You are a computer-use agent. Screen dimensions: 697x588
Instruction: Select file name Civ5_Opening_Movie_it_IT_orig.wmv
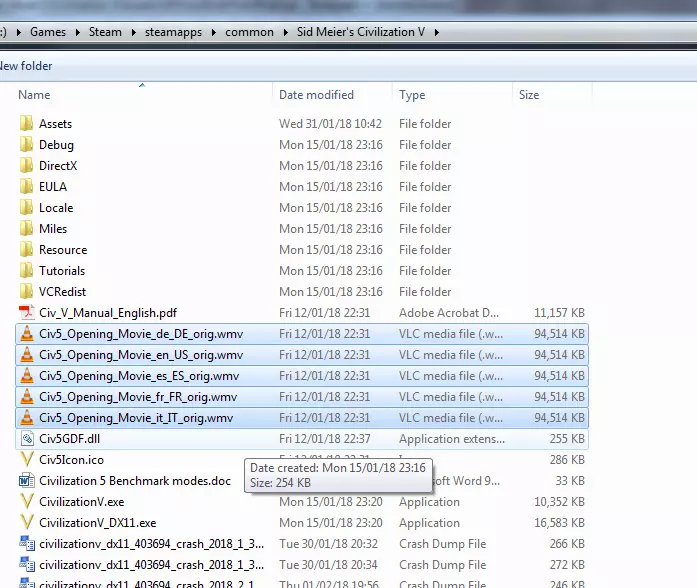pyautogui.click(x=136, y=418)
